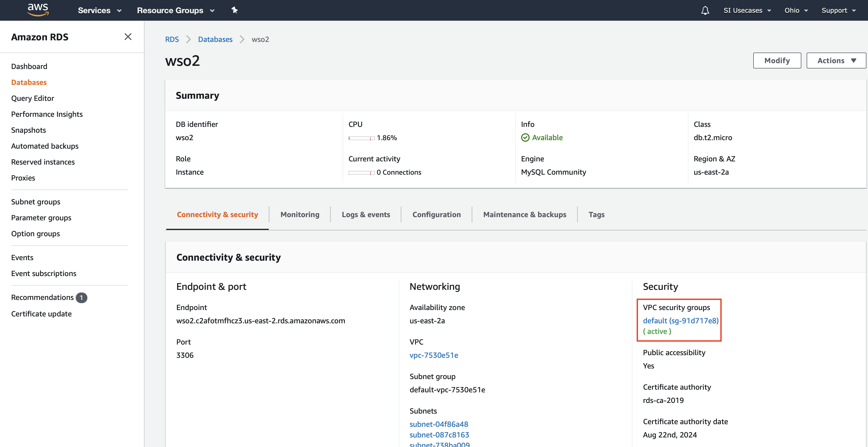Image resolution: width=868 pixels, height=447 pixels.
Task: Open Event subscriptions in sidebar
Action: pyautogui.click(x=44, y=273)
